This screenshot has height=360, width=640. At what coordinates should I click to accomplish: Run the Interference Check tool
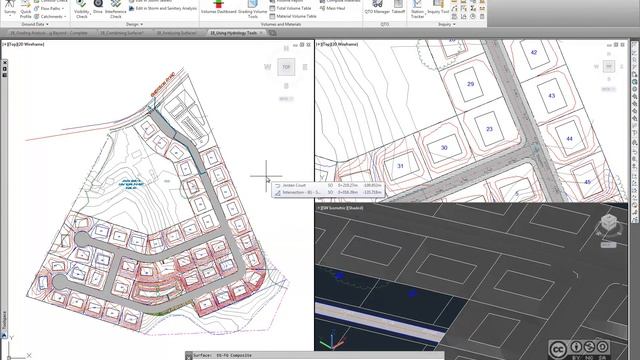(116, 9)
